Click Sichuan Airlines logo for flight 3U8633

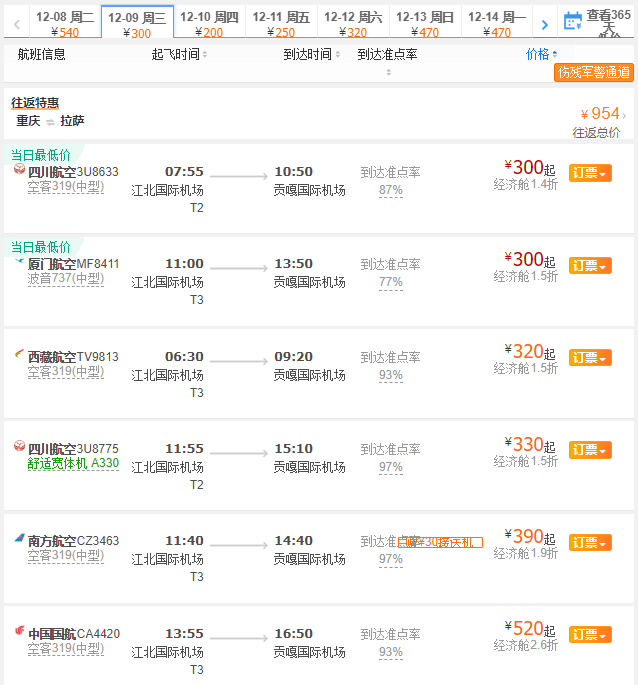point(19,169)
